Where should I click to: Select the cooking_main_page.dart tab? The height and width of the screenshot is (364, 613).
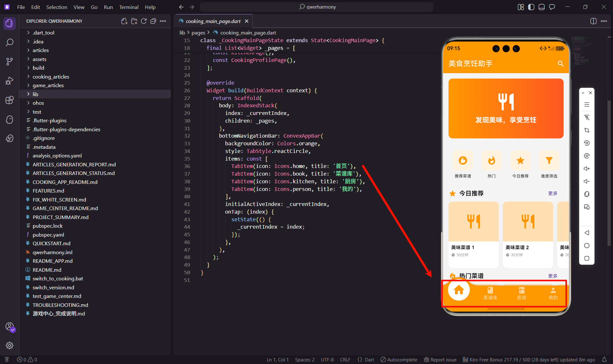click(213, 21)
